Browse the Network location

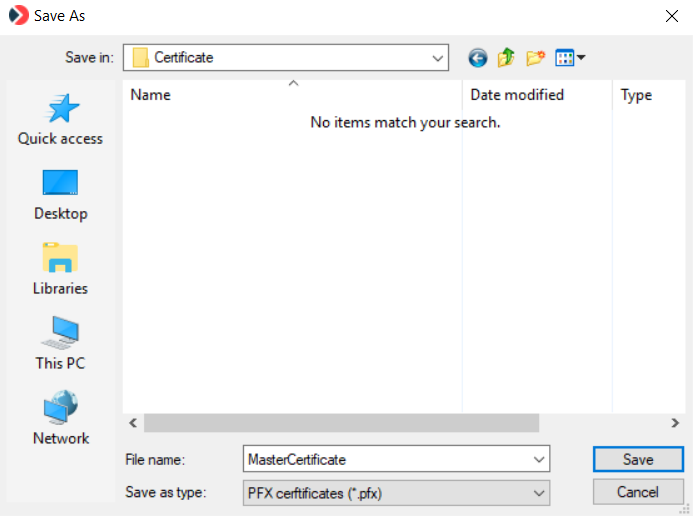pos(60,420)
